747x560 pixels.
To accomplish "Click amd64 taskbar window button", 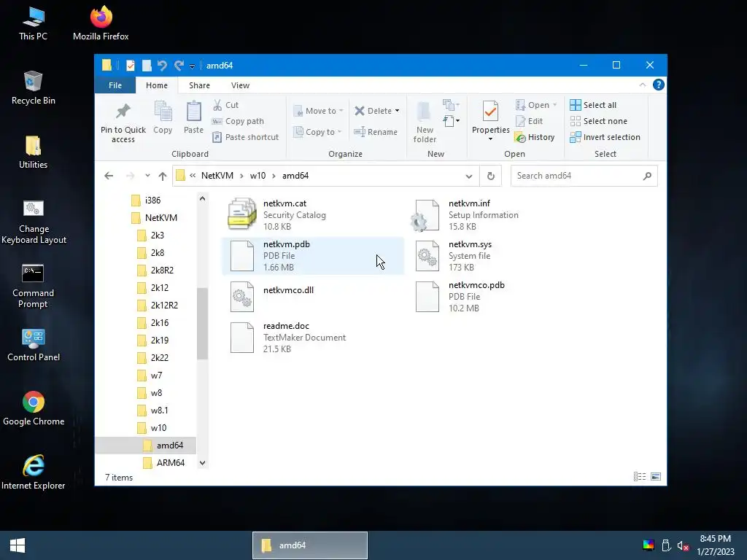I will point(309,545).
